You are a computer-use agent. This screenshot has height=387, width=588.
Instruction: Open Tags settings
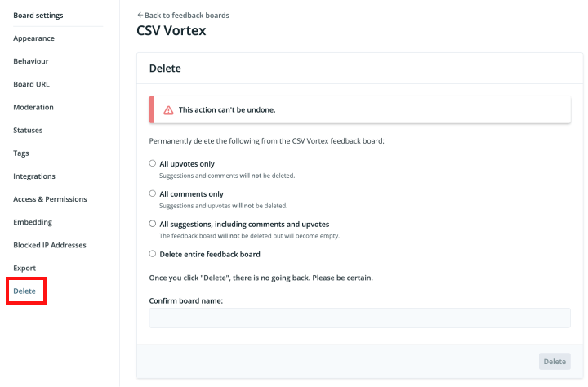click(x=21, y=153)
